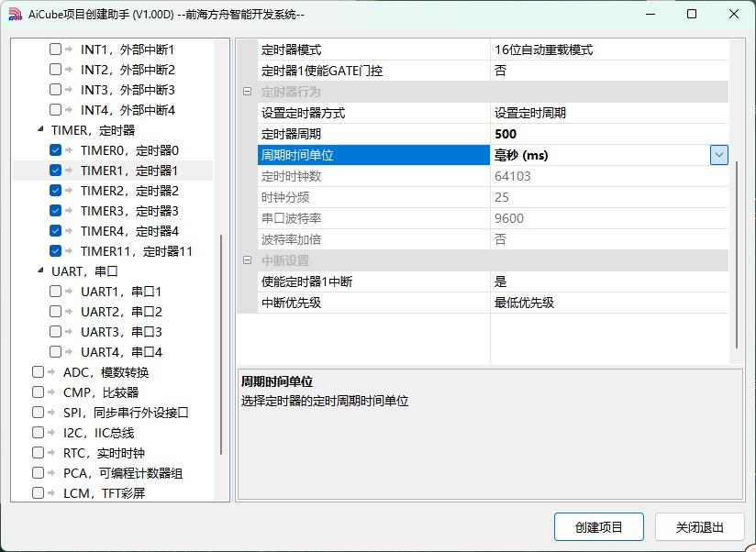
Task: Click the left tree panel scrollbar
Action: tap(221, 345)
